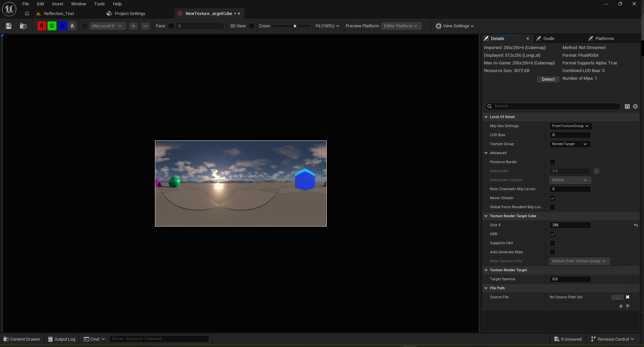The height and width of the screenshot is (347, 644).
Task: Toggle the 3D View checkbox
Action: [252, 26]
